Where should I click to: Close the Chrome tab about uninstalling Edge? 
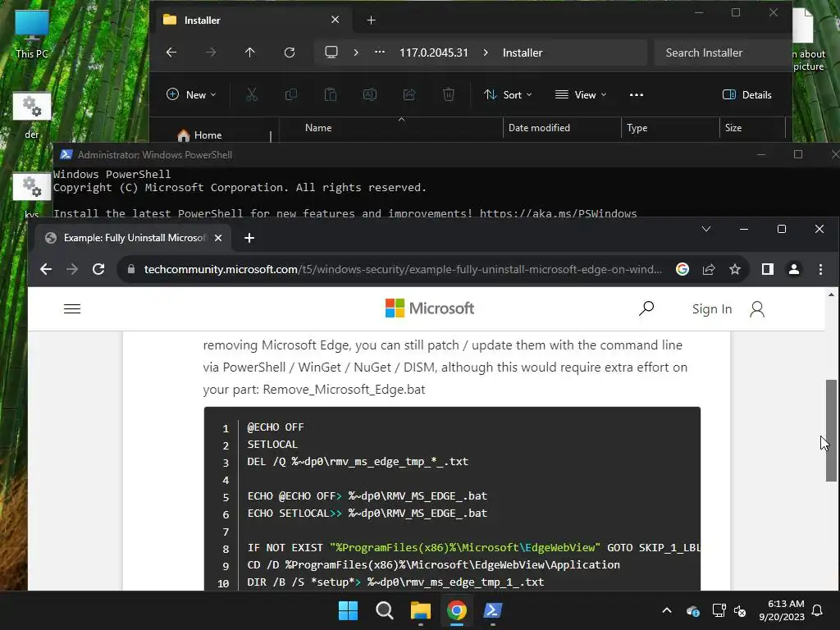coord(218,238)
